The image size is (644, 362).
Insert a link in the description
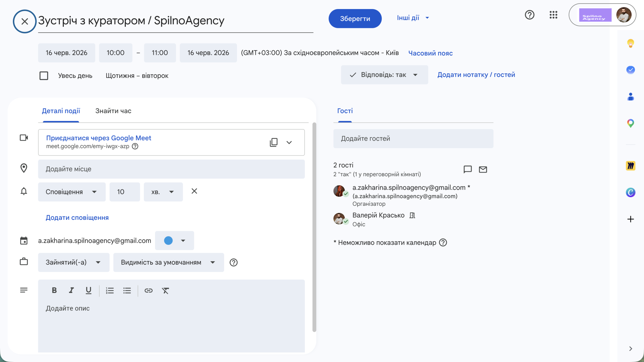coord(148,291)
